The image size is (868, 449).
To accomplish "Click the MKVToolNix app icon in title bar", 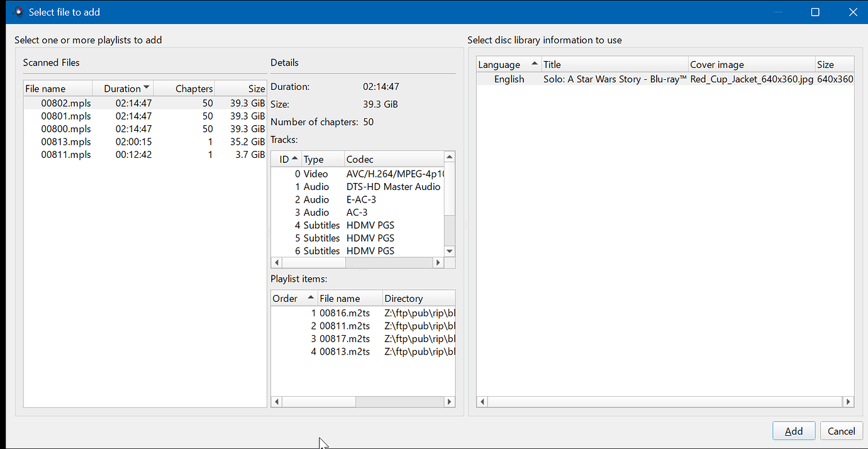I will point(18,12).
